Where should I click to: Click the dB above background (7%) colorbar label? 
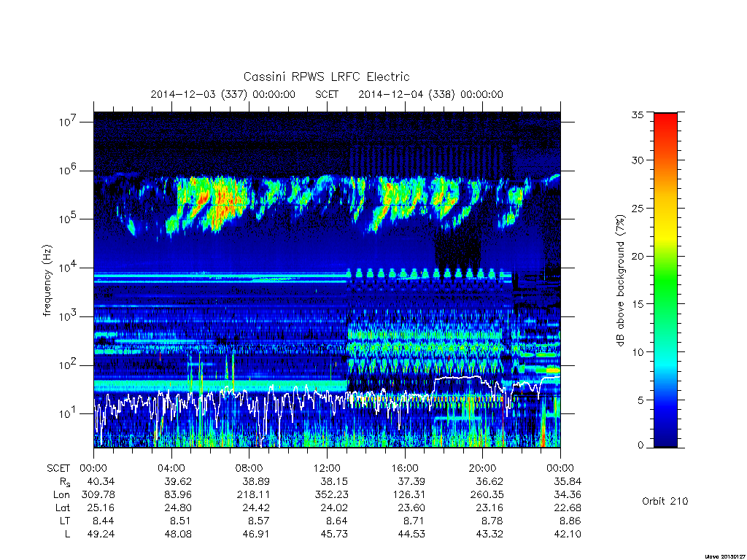coord(620,281)
